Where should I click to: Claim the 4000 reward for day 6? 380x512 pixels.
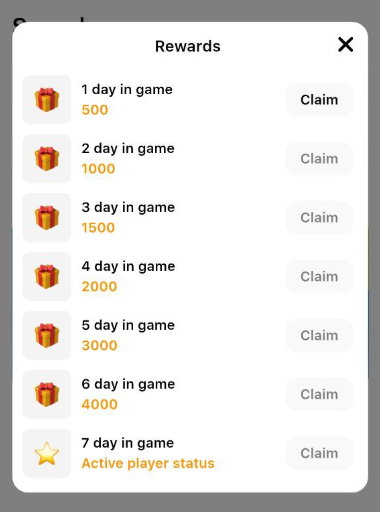(x=319, y=394)
